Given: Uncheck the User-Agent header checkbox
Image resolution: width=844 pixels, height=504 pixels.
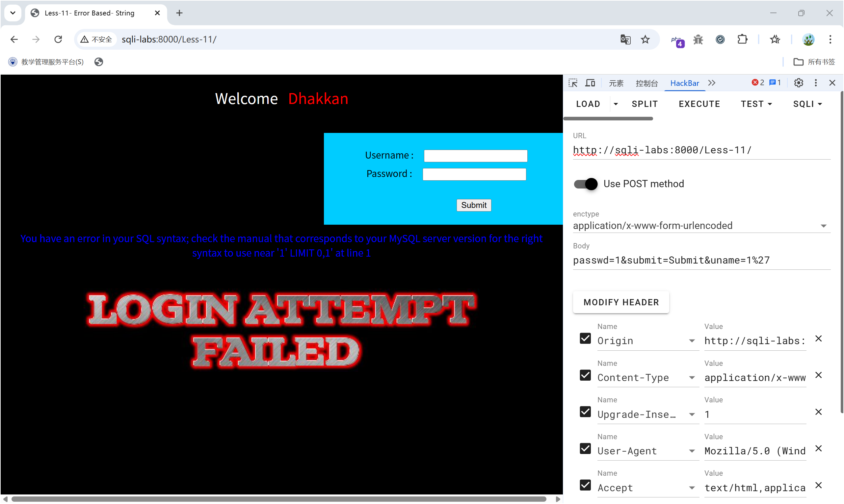Looking at the screenshot, I should 585,449.
